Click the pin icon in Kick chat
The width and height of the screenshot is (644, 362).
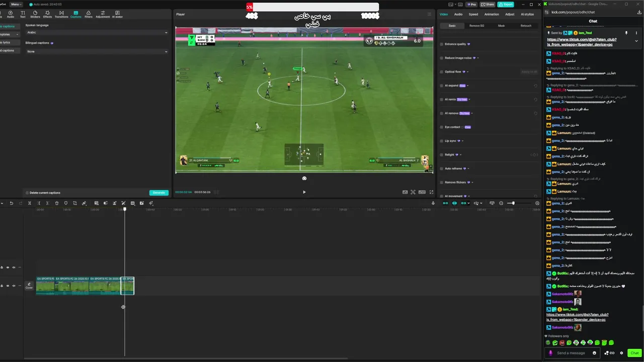pyautogui.click(x=626, y=33)
